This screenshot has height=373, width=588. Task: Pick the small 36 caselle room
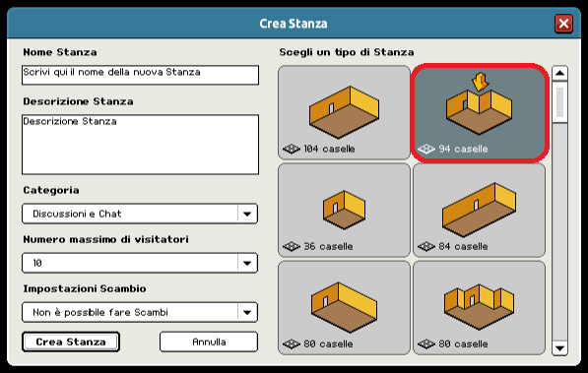click(344, 210)
